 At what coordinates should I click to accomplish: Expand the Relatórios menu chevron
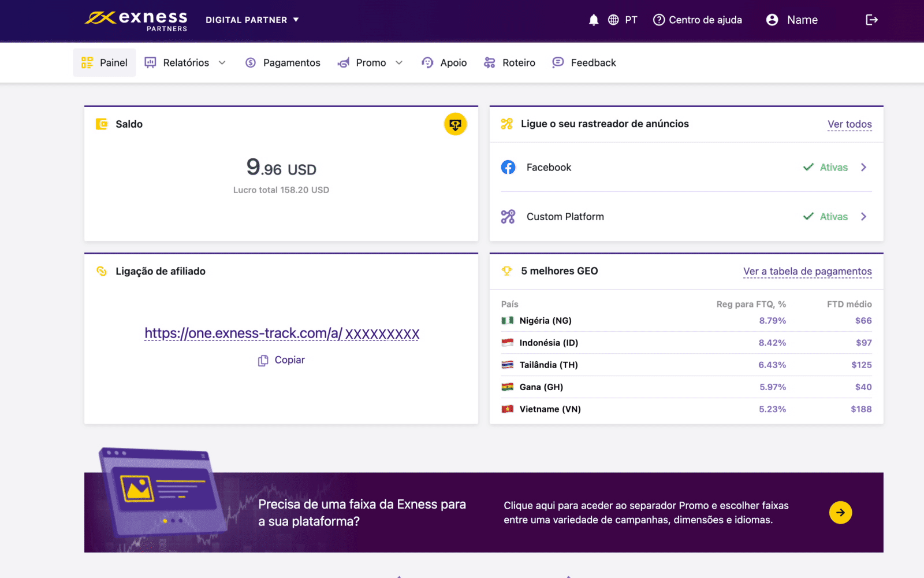222,62
